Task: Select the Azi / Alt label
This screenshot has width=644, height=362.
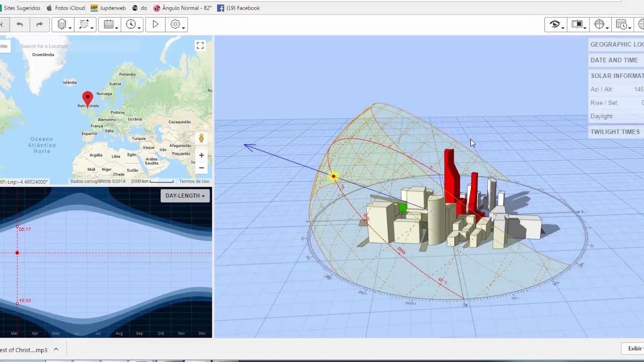Action: pos(602,89)
